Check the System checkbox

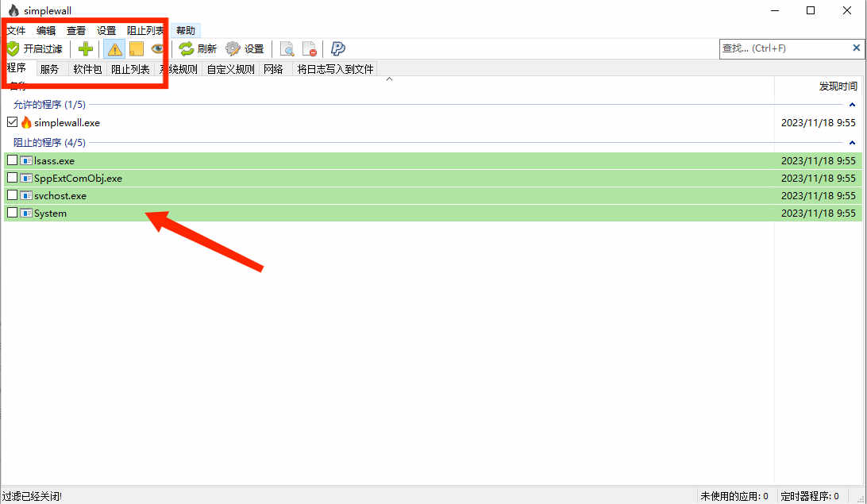click(x=12, y=213)
